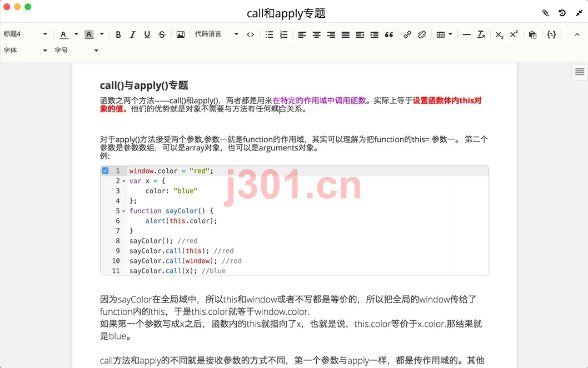Screen dimensions: 588x368
Task: Open the 代码语言 code language dropdown
Action: pos(216,34)
